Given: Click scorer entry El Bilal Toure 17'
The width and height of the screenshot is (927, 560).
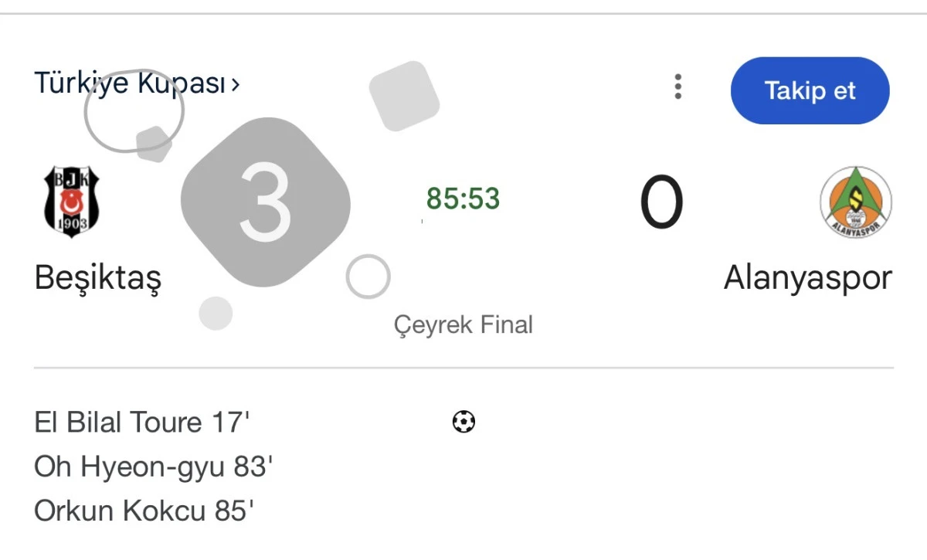Looking at the screenshot, I should pyautogui.click(x=142, y=422).
